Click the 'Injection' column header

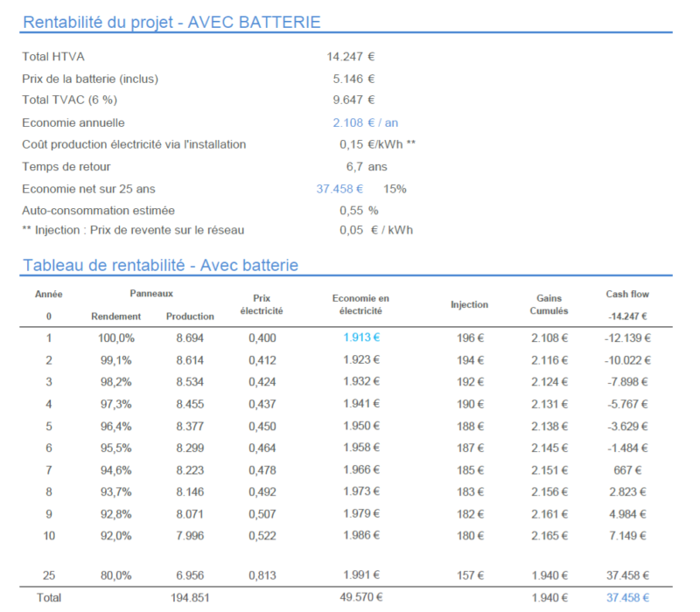coord(469,304)
